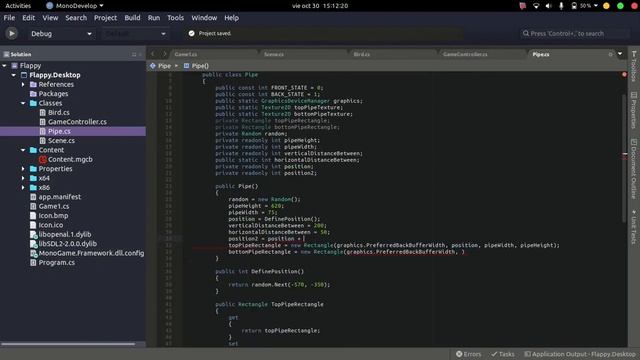Click the solution pad horizontal scrollbar

68,344
